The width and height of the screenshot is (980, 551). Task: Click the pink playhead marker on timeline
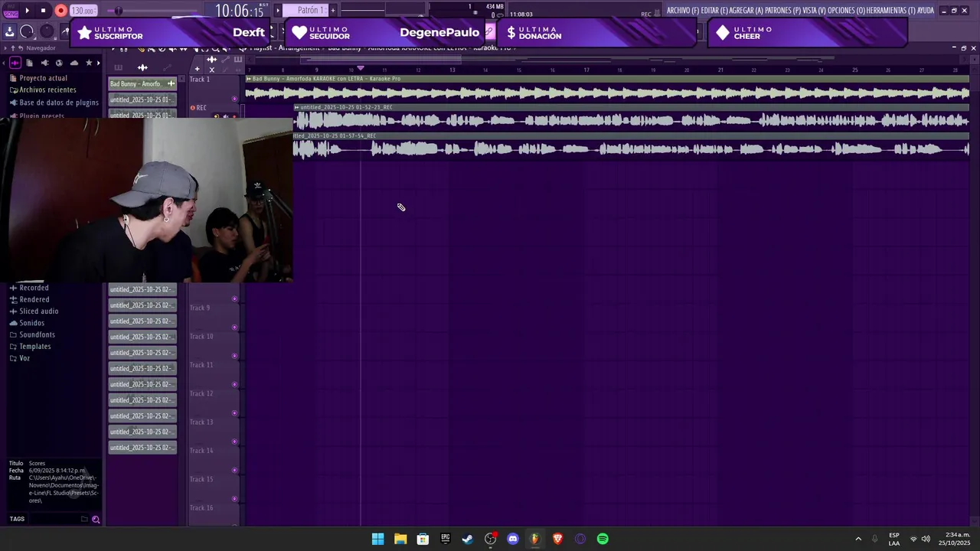click(x=361, y=68)
